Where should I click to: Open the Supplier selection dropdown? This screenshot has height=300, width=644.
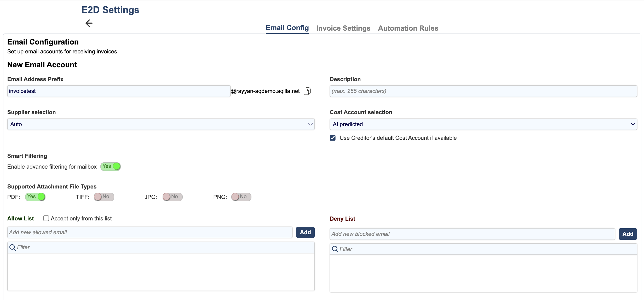[161, 124]
